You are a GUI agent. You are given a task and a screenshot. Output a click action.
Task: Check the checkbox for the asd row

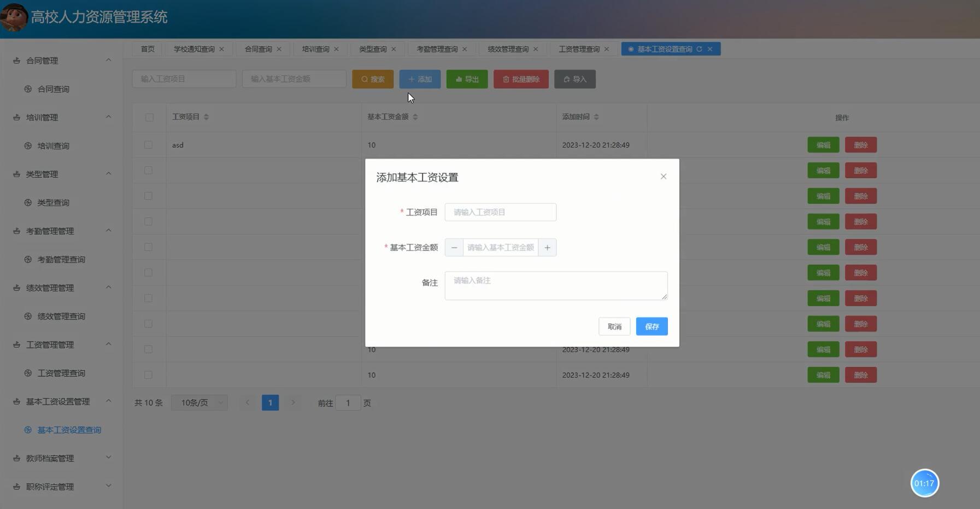(148, 145)
